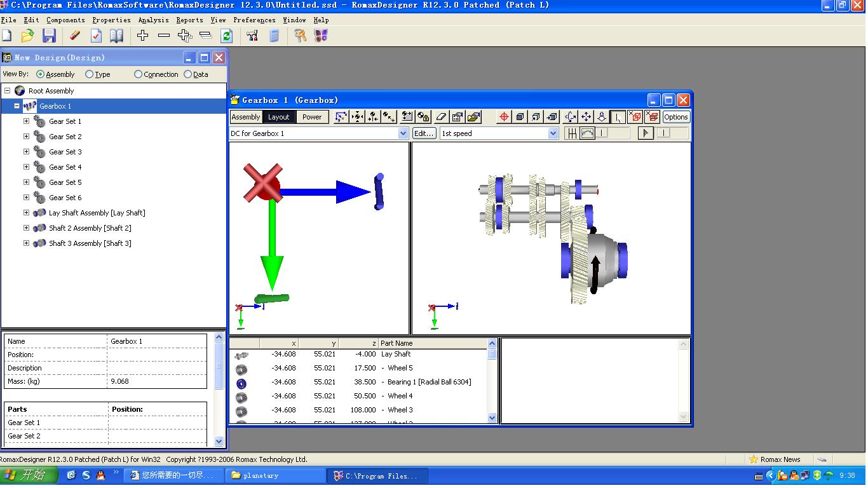Open the File menu
Image resolution: width=868 pixels, height=488 pixels.
pos(9,20)
